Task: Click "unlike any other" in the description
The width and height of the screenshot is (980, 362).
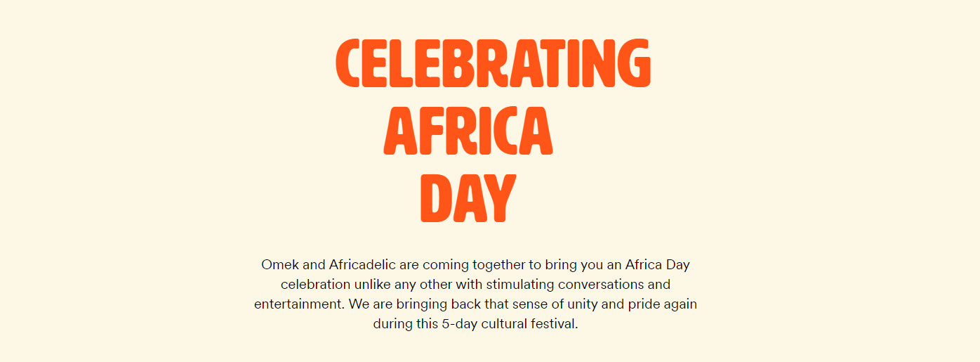Action: pos(403,285)
